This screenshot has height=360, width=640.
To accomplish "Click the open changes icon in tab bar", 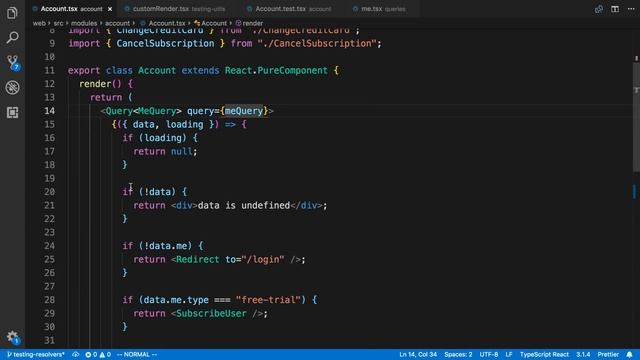I will [x=599, y=9].
